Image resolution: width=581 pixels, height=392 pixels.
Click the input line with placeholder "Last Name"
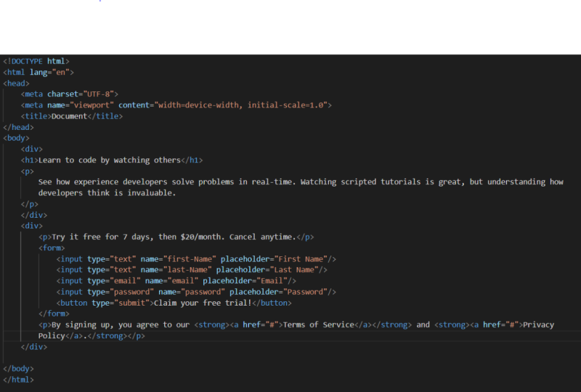(x=192, y=270)
